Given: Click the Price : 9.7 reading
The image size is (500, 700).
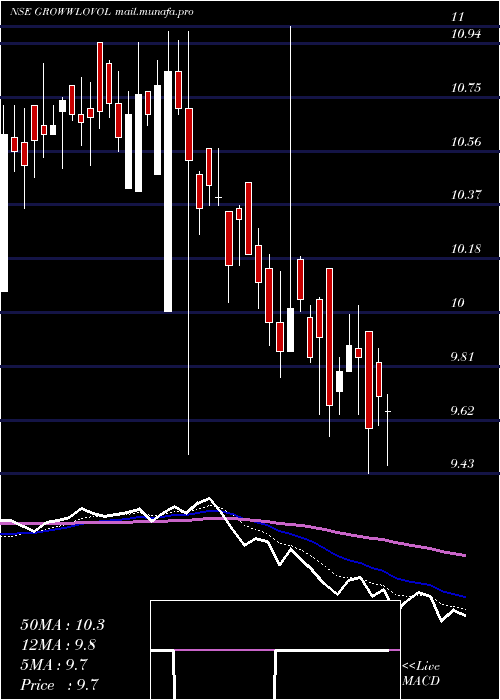Looking at the screenshot, I should [59, 684].
